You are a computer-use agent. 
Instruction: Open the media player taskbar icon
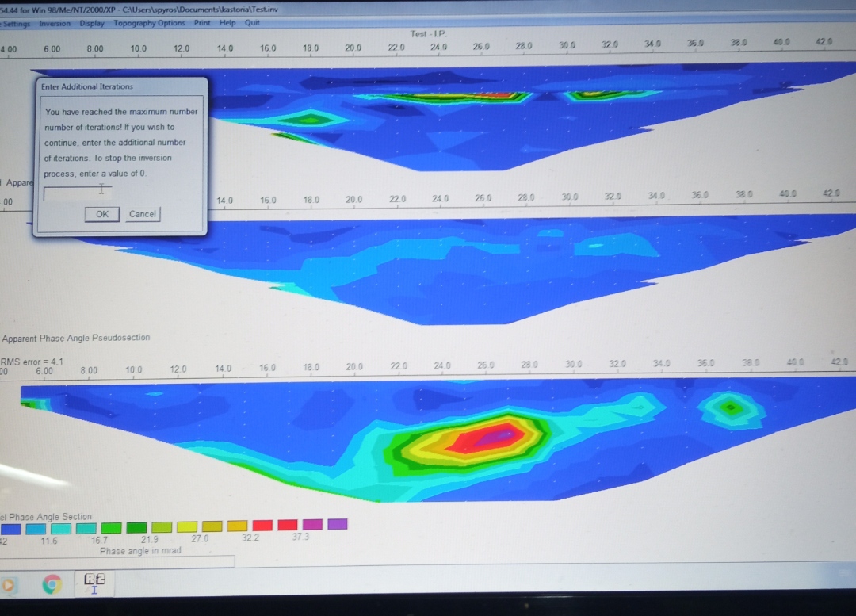(8, 585)
